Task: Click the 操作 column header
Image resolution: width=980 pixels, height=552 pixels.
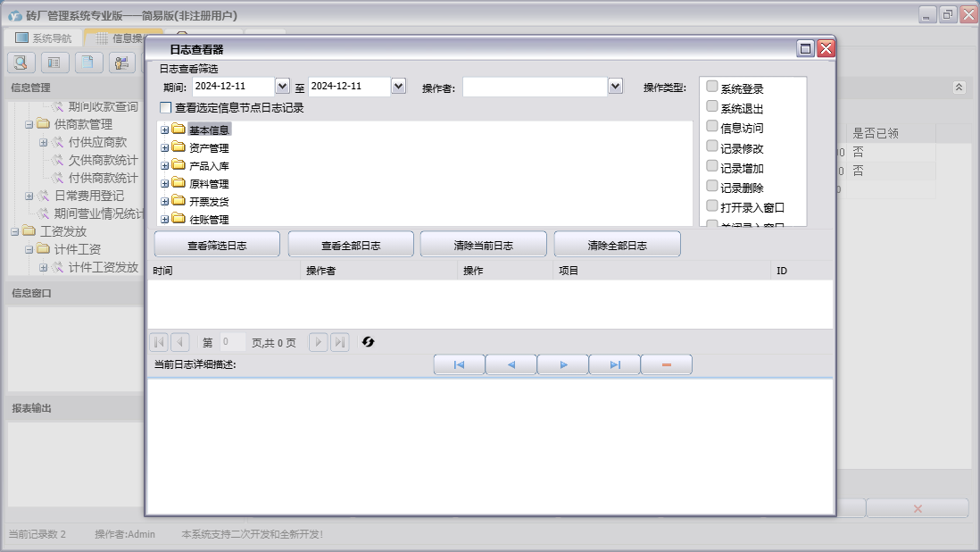Action: (x=506, y=271)
